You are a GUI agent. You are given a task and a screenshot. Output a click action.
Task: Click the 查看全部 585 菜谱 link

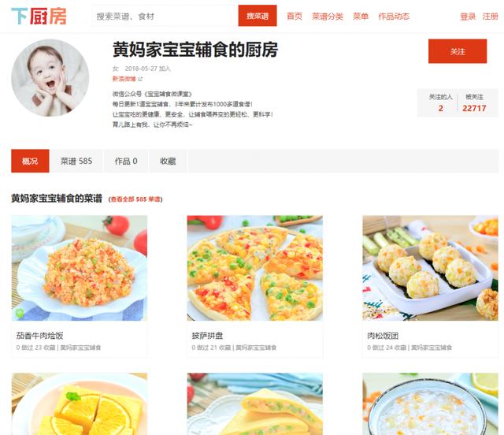(x=135, y=199)
